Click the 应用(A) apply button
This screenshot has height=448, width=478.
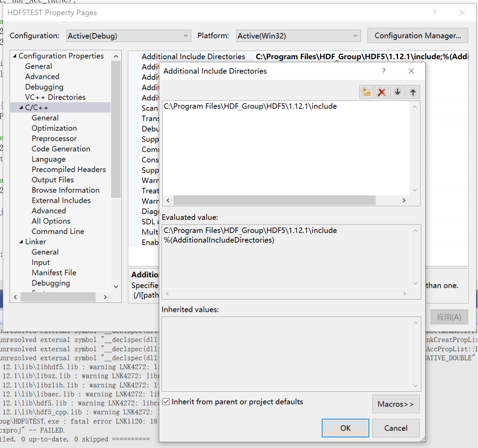click(449, 317)
